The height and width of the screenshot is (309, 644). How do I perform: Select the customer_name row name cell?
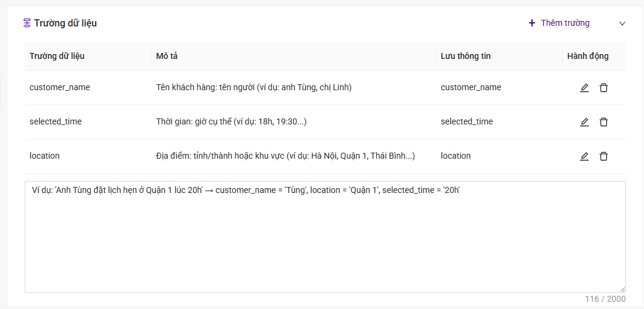pyautogui.click(x=60, y=87)
